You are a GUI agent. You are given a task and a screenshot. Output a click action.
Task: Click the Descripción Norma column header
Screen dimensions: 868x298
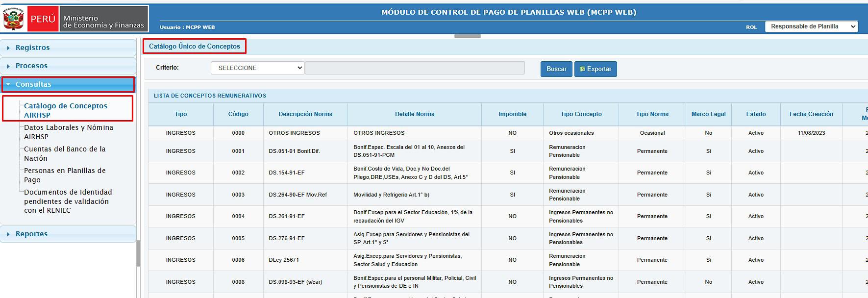(x=305, y=114)
